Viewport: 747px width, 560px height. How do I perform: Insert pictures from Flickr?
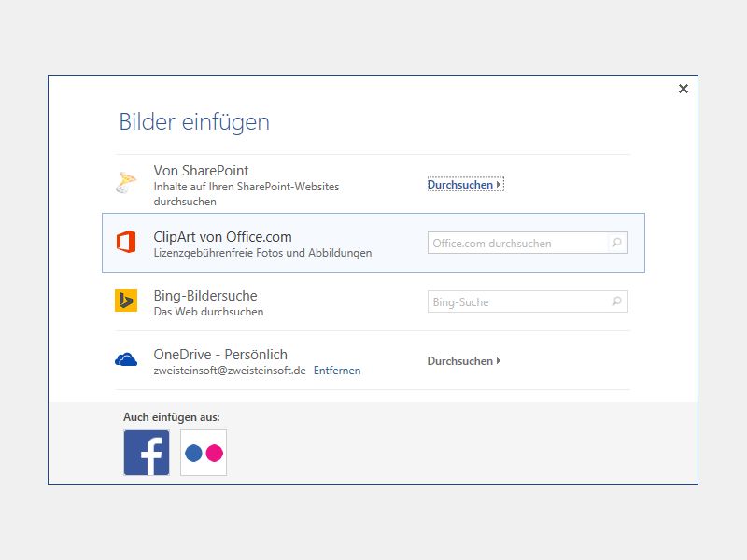pos(204,453)
